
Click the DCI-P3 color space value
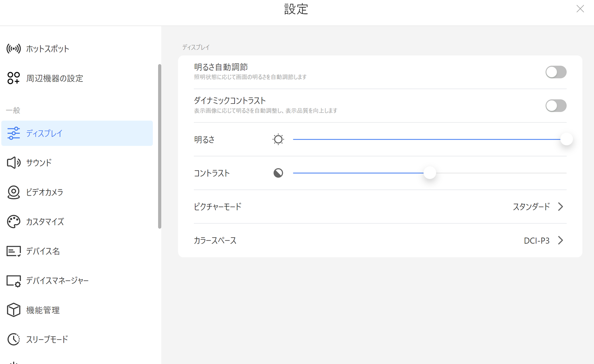click(537, 241)
